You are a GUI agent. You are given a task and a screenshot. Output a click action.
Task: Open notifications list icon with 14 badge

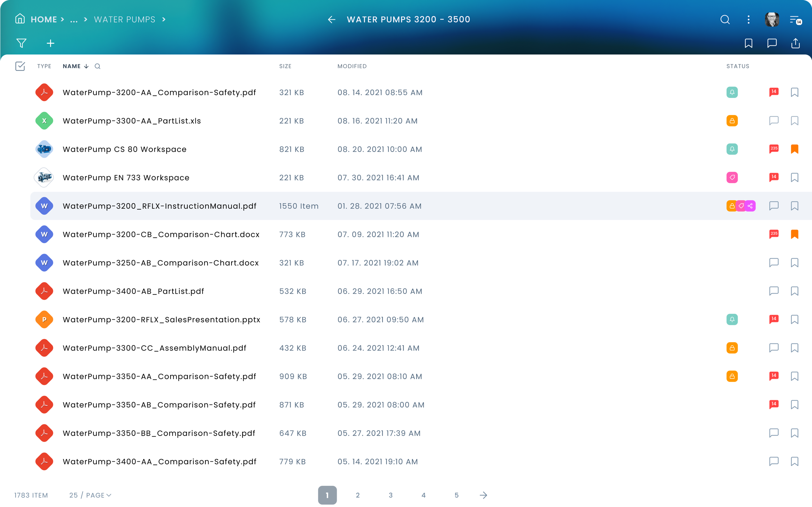click(x=795, y=20)
